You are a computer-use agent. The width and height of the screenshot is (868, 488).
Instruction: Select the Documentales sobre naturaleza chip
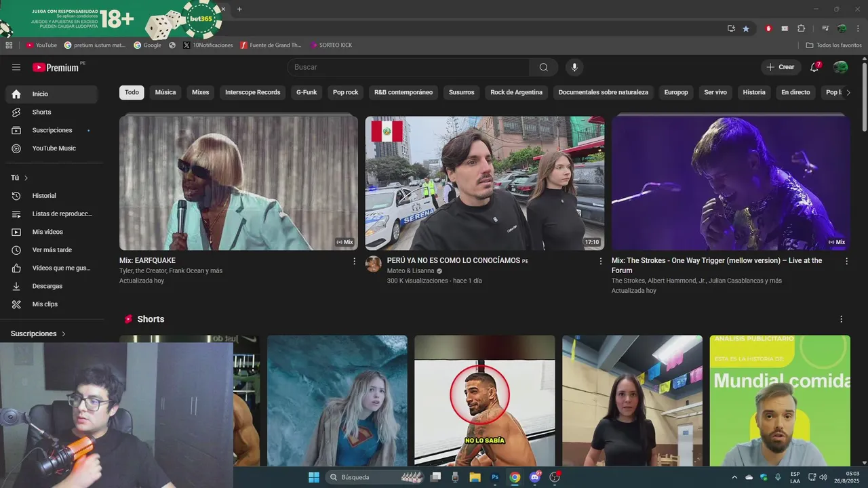[604, 92]
